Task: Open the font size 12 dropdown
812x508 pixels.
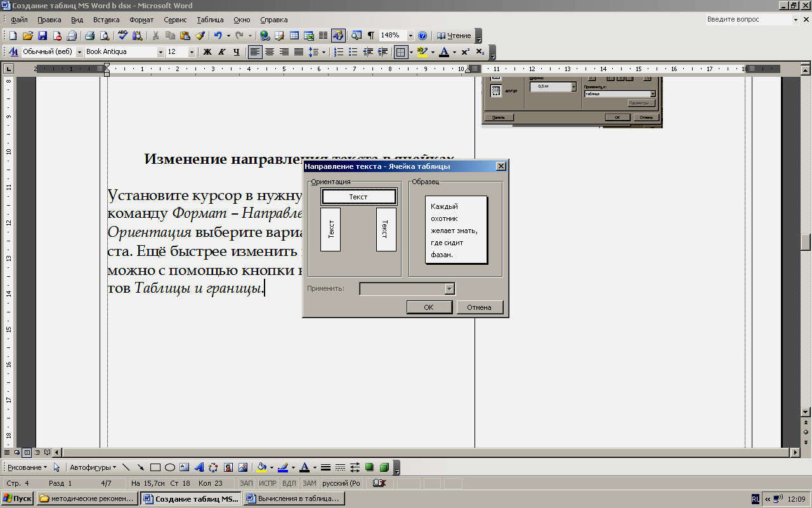Action: tap(192, 52)
